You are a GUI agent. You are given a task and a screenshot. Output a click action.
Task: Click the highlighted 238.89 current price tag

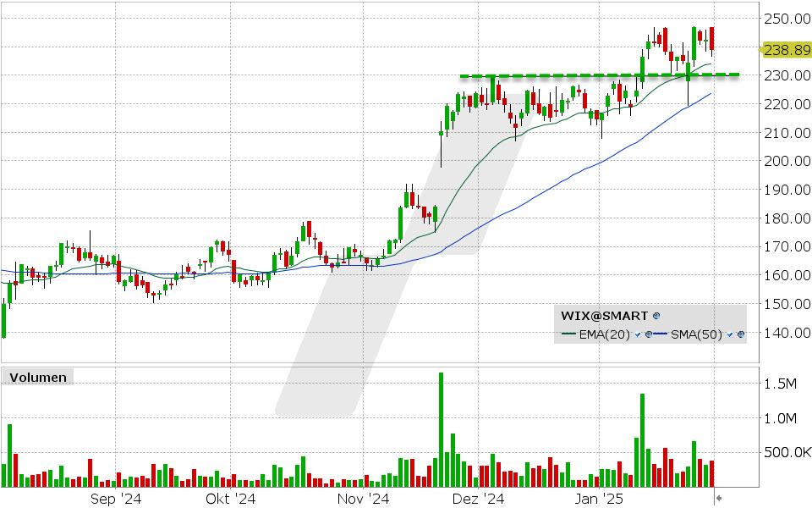(x=786, y=50)
